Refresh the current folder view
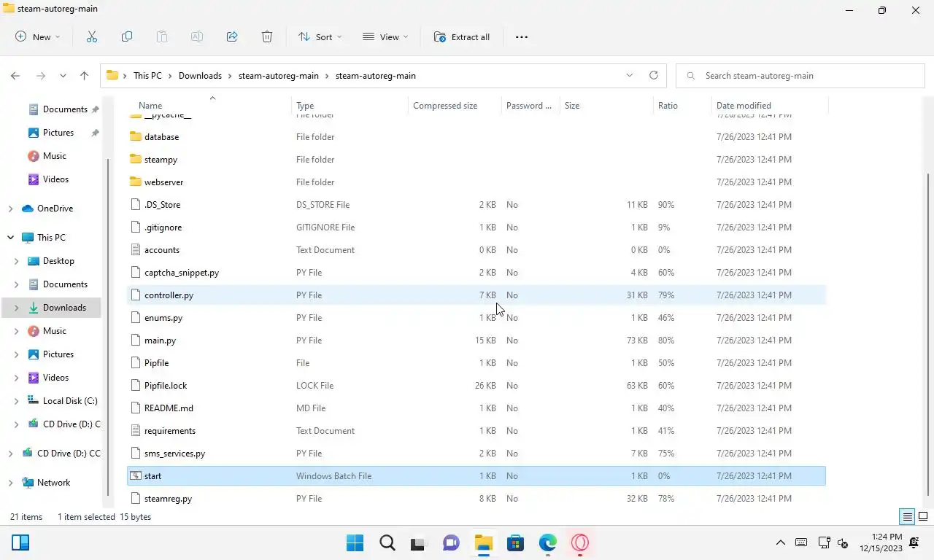Screen dimensions: 934x560 click(x=654, y=75)
